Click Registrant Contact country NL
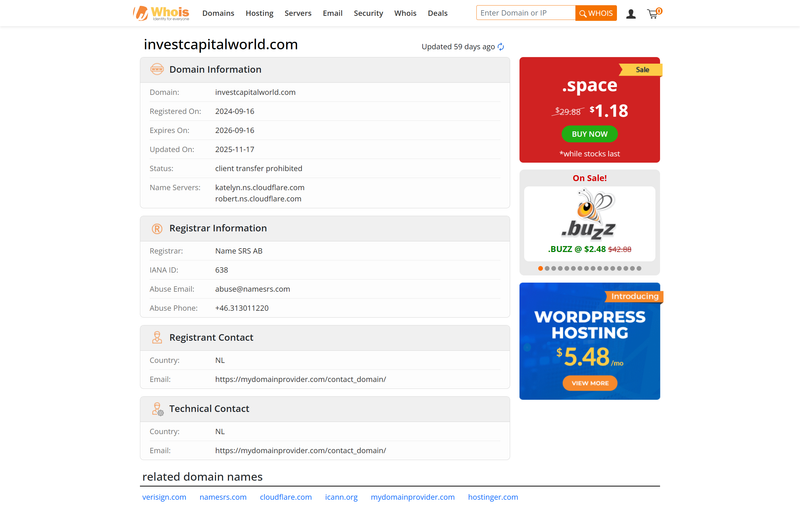This screenshot has height=514, width=800. point(220,360)
